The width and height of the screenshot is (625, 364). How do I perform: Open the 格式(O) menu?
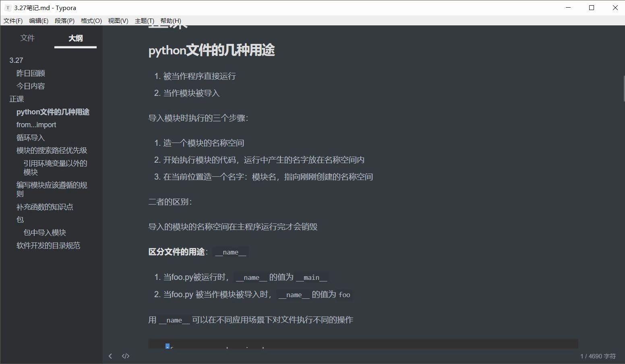(91, 21)
